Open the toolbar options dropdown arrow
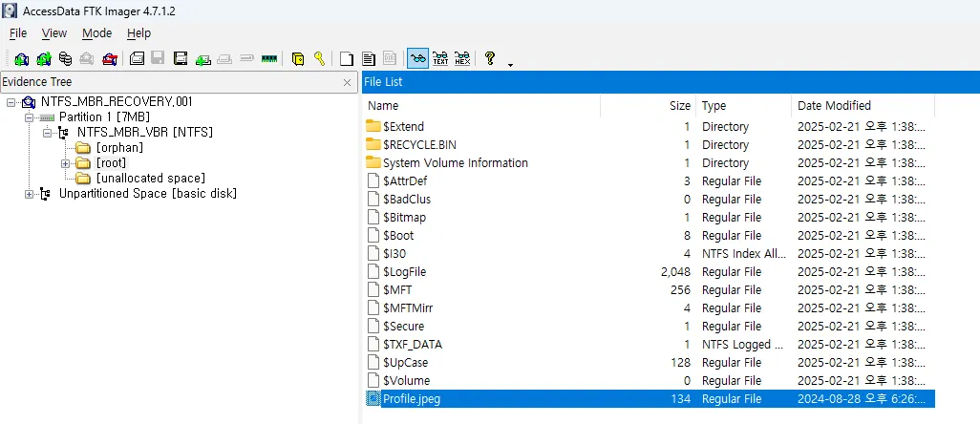This screenshot has height=424, width=980. click(510, 65)
